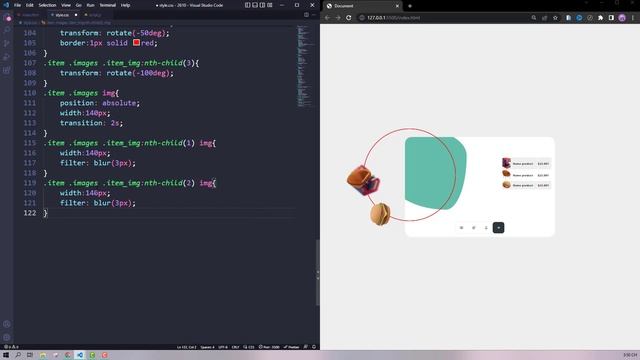Screen dimensions: 640x360
Task: Click 'transition: 2s;' text on line 113
Action: tap(91, 123)
